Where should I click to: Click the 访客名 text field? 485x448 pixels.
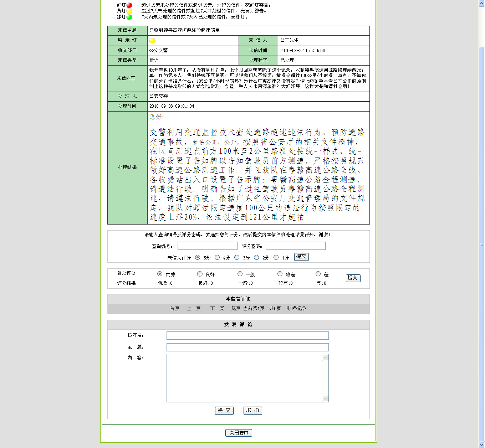[x=247, y=335]
